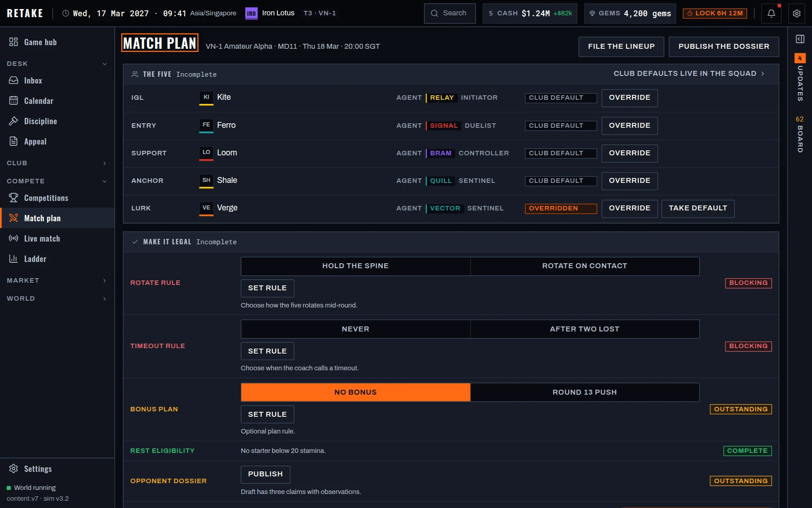The width and height of the screenshot is (812, 508).
Task: Click the Match plan crossed swords icon
Action: 14,218
